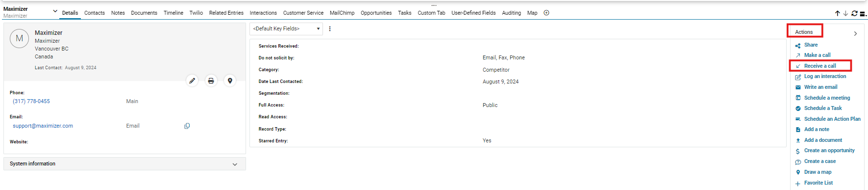Click the Schedule a meeting link
Viewport: 868px width, 190px height.
coord(827,98)
